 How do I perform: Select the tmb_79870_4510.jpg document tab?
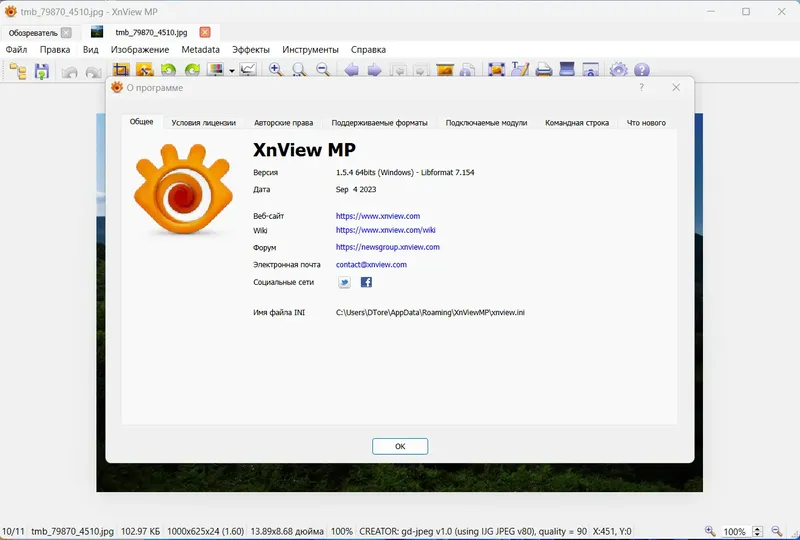click(x=151, y=33)
